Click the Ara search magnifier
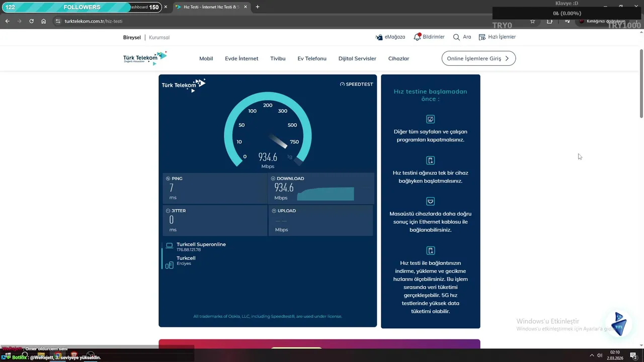Screen dimensions: 644x362 pos(456,37)
